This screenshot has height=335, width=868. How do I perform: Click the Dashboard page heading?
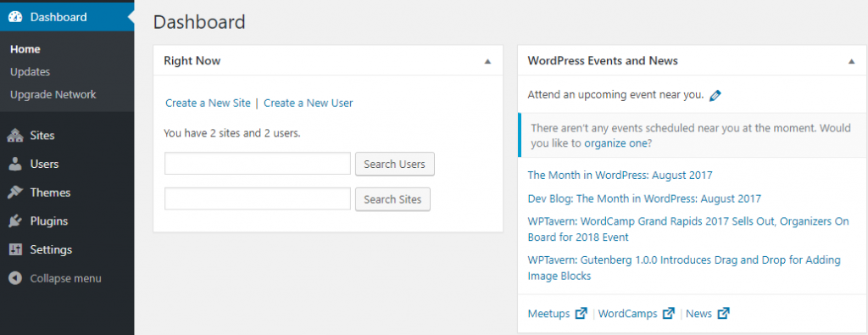click(x=199, y=22)
